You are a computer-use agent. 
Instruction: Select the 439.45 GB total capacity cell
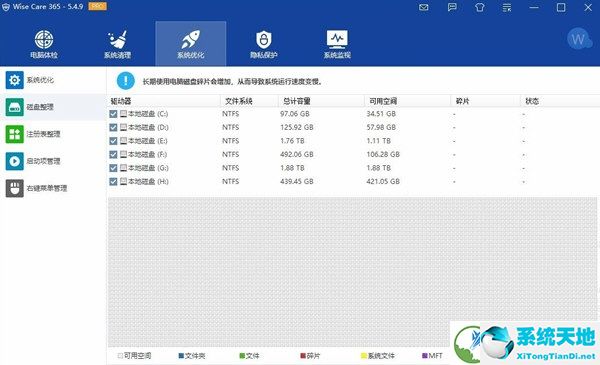coord(297,182)
